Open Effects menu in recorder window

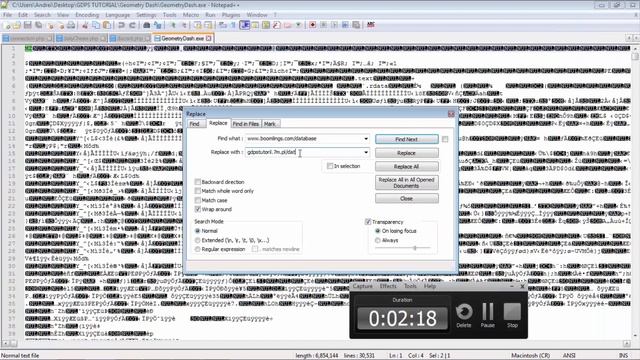click(388, 286)
